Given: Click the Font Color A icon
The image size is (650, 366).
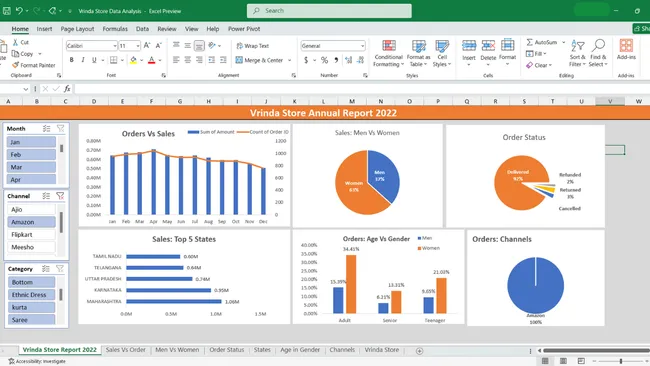Looking at the screenshot, I should [x=152, y=60].
